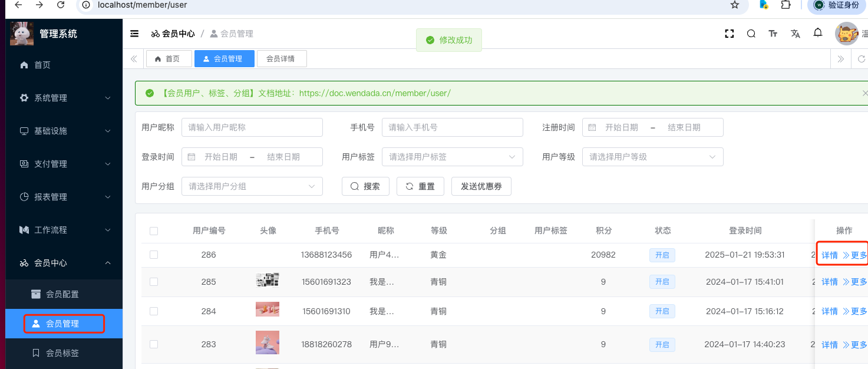This screenshot has width=868, height=369.
Task: Click the 搜索 button
Action: point(365,186)
